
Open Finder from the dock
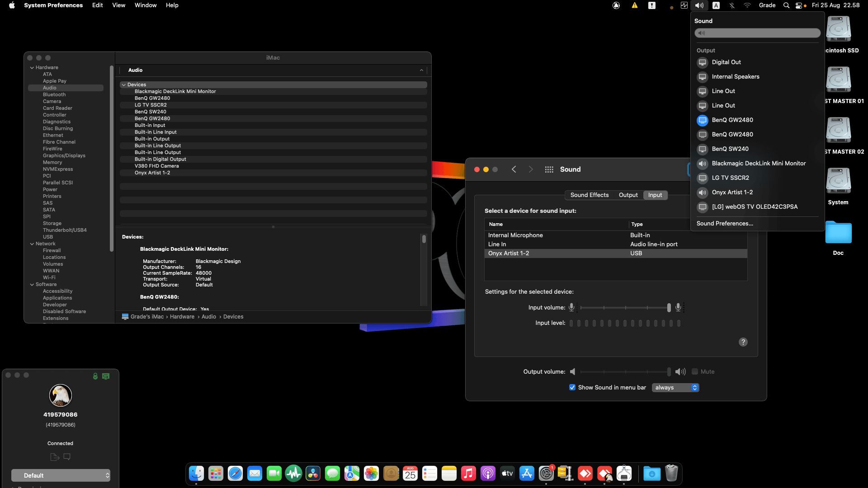pos(196,474)
